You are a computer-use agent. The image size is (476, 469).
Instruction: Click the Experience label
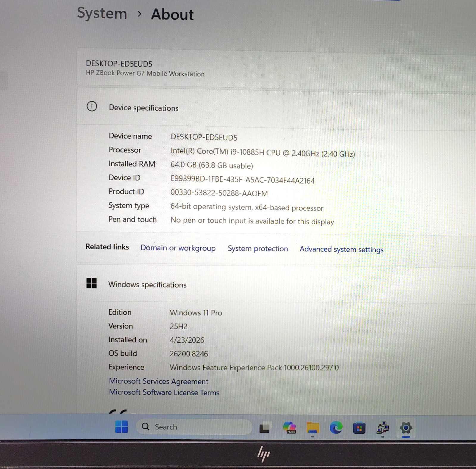click(126, 367)
